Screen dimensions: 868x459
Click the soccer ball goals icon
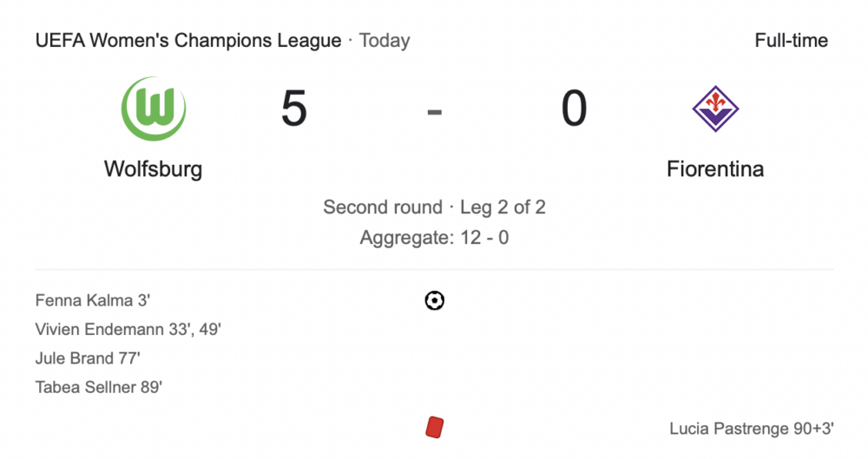434,301
